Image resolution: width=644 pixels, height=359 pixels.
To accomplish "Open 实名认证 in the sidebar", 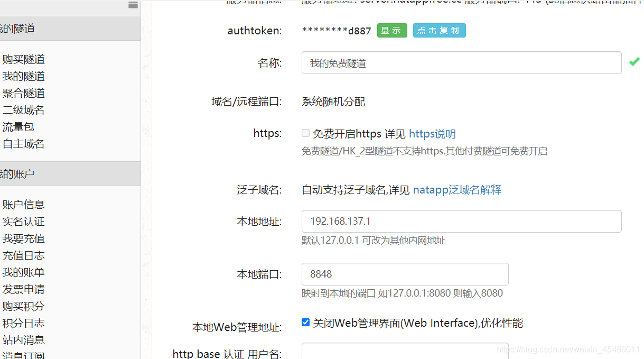I will 23,222.
